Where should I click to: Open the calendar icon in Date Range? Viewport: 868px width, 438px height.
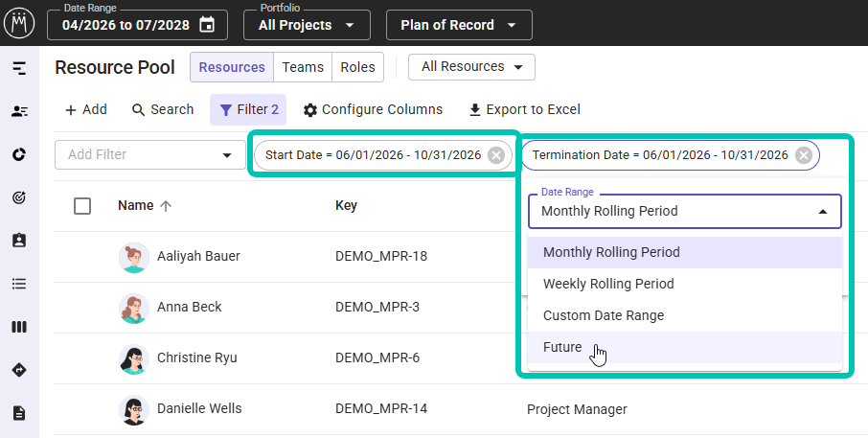[207, 25]
